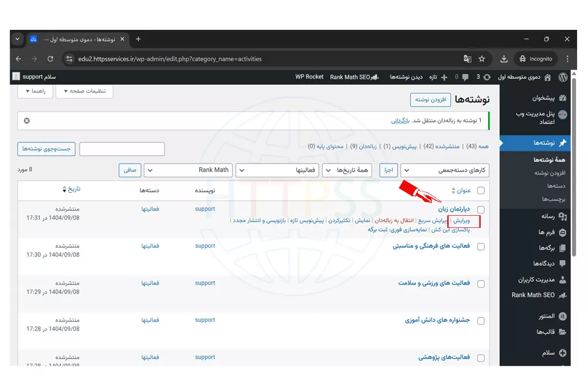Open the comments bubble icon in admin bar

pos(464,77)
